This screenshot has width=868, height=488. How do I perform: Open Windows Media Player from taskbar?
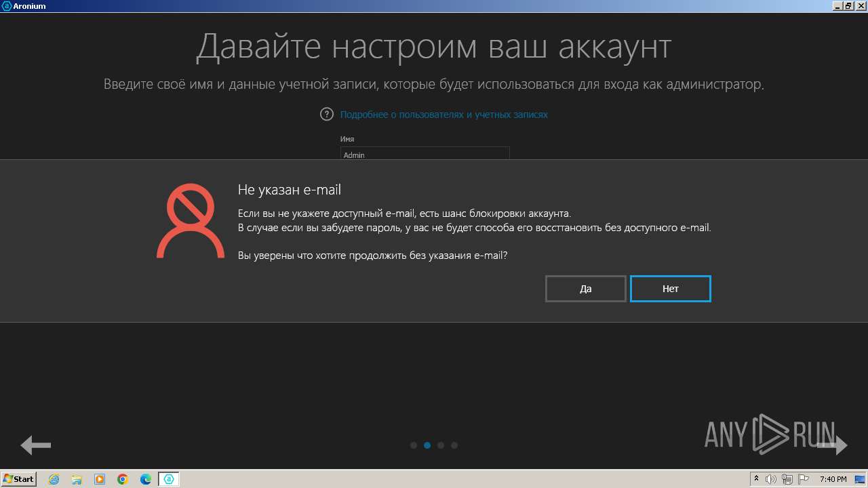pyautogui.click(x=100, y=479)
